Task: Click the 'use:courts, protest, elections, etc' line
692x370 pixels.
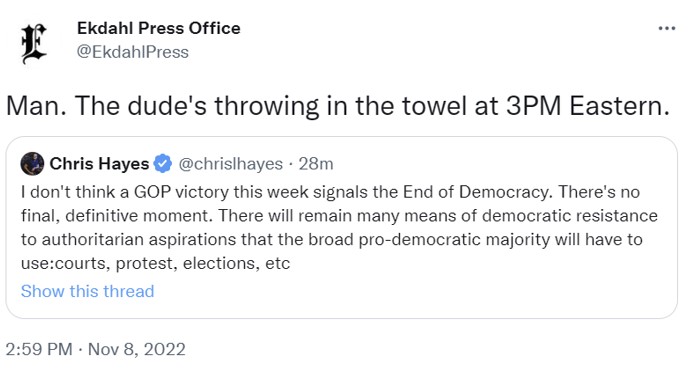Action: (155, 263)
